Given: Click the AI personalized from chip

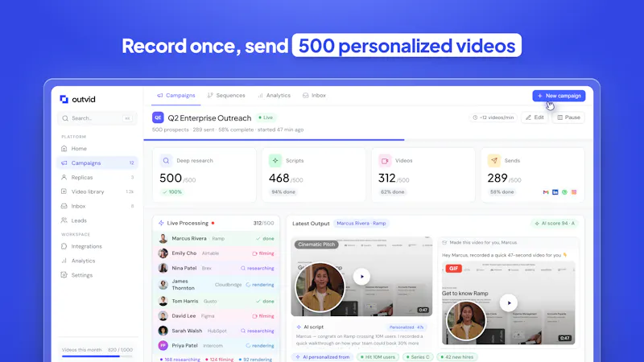Looking at the screenshot, I should (x=323, y=357).
